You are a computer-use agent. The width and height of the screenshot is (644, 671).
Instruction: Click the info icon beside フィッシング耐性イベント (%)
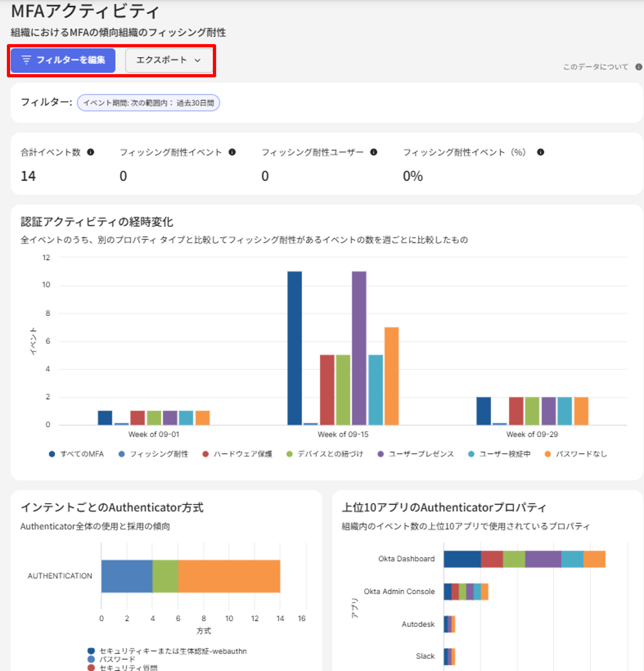(540, 152)
